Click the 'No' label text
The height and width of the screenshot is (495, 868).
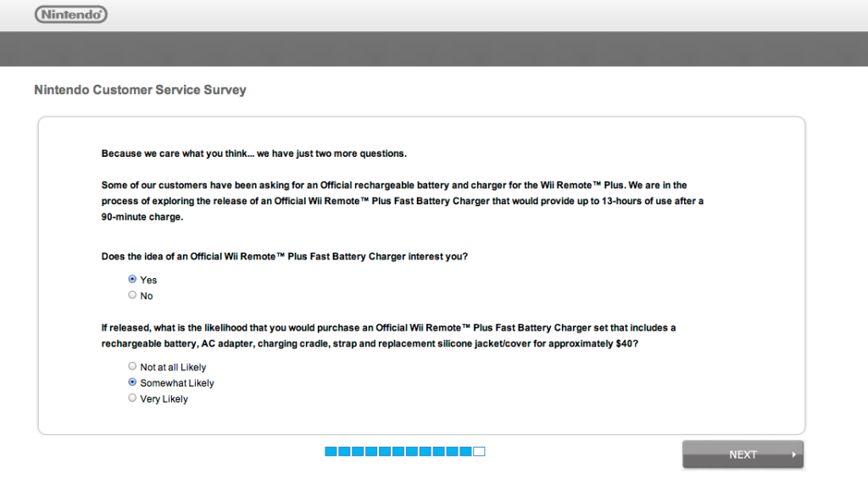coord(147,296)
